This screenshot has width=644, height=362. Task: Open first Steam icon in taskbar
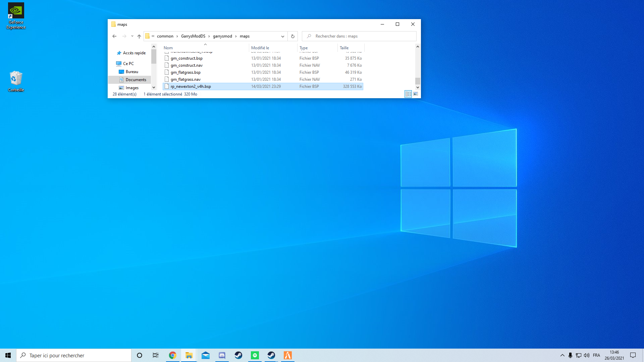[238, 355]
